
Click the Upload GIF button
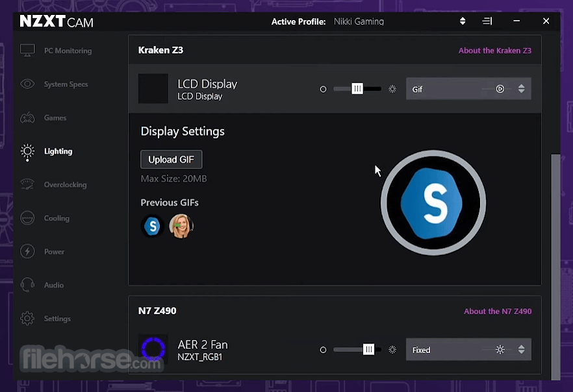171,160
